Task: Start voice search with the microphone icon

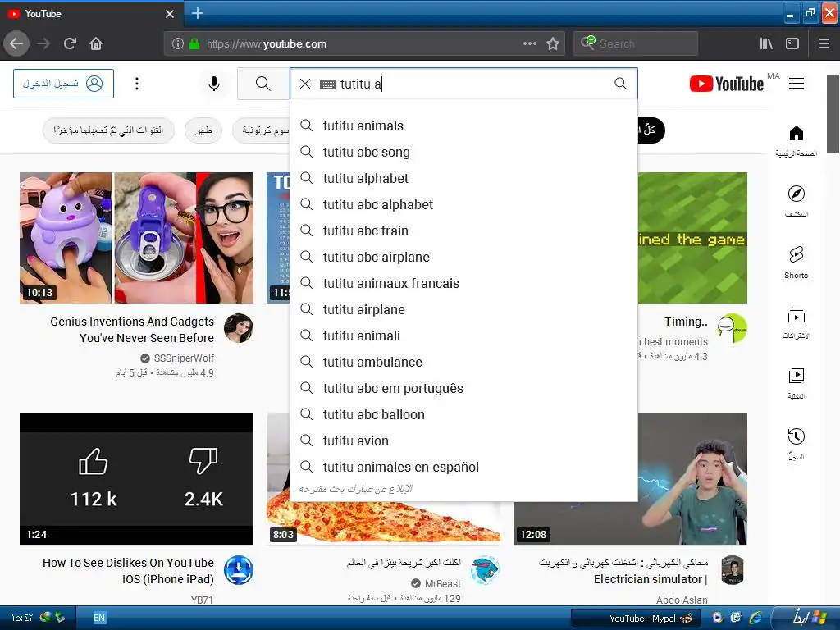Action: pos(214,84)
